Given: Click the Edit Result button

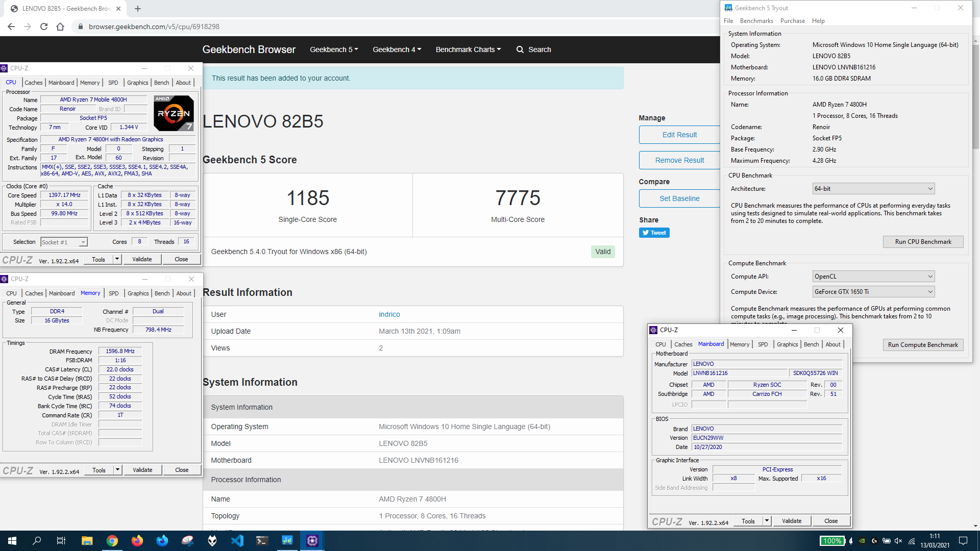Looking at the screenshot, I should [679, 135].
